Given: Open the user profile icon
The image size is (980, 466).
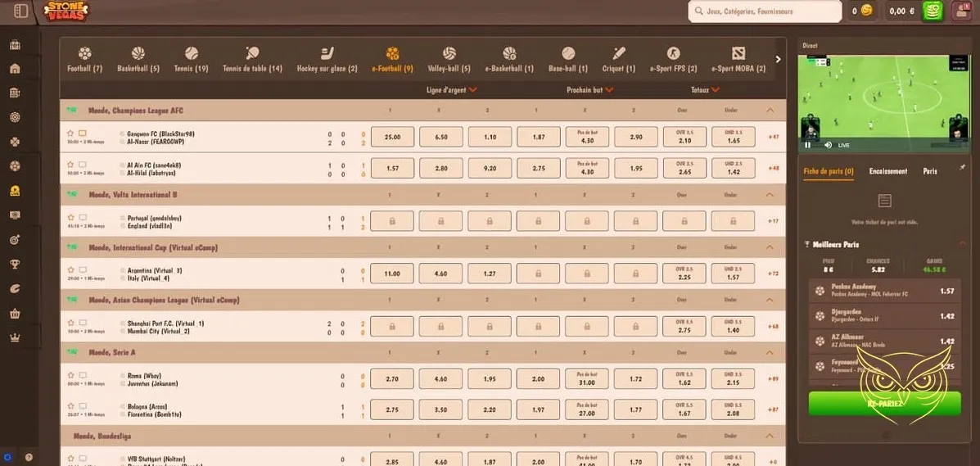Looking at the screenshot, I should click(960, 11).
